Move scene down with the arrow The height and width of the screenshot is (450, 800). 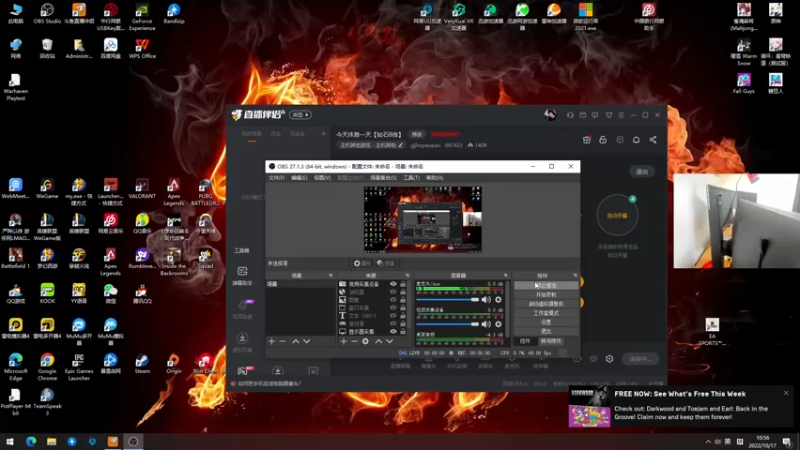pos(307,341)
